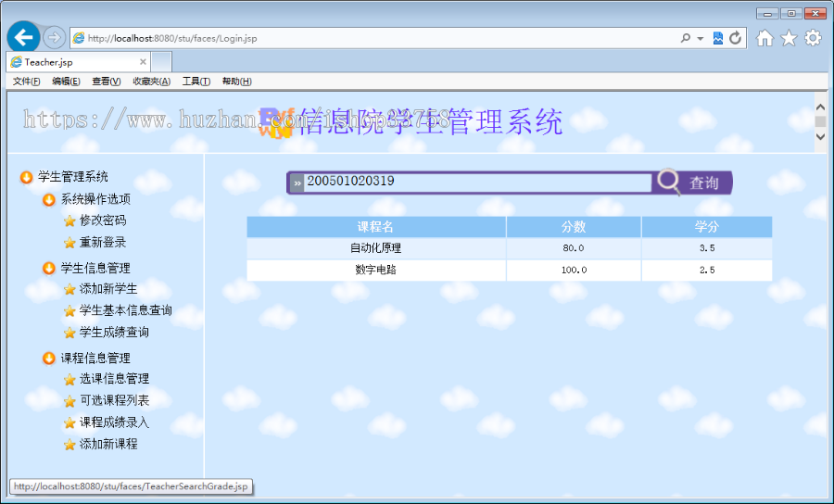The image size is (834, 504).
Task: Click star icon beside 可选课程列表
Action: (69, 401)
